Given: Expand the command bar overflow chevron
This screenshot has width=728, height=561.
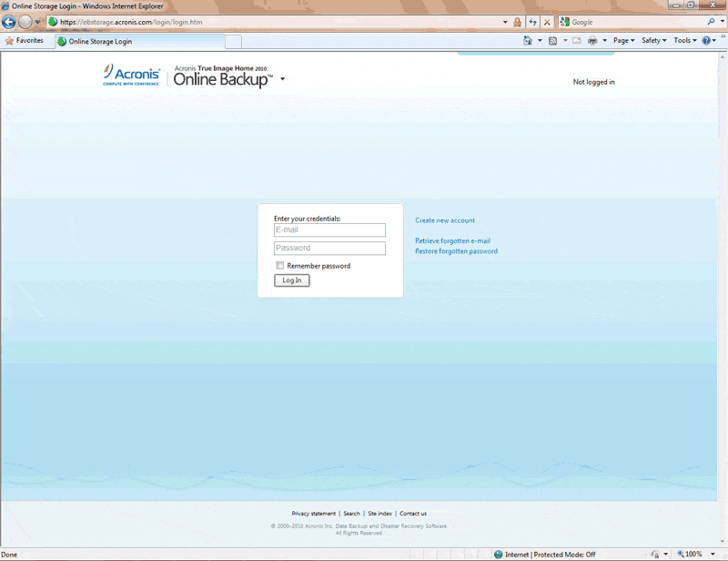Looking at the screenshot, I should click(723, 36).
